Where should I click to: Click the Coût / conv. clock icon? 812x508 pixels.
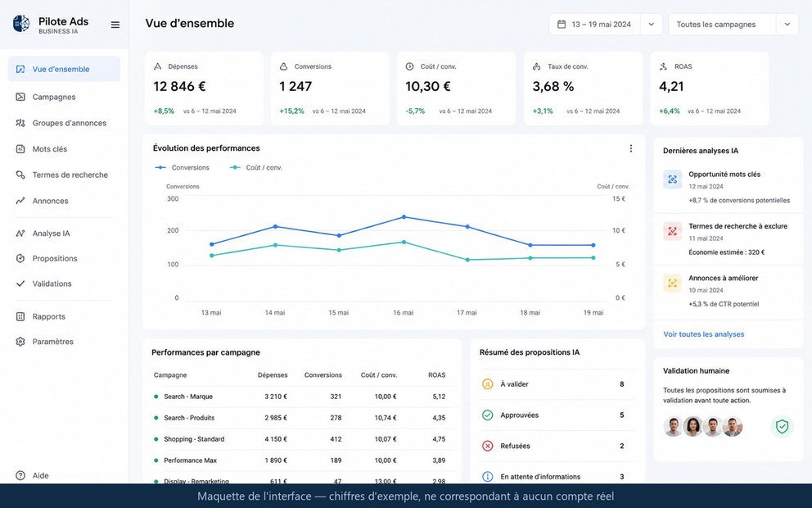click(409, 66)
